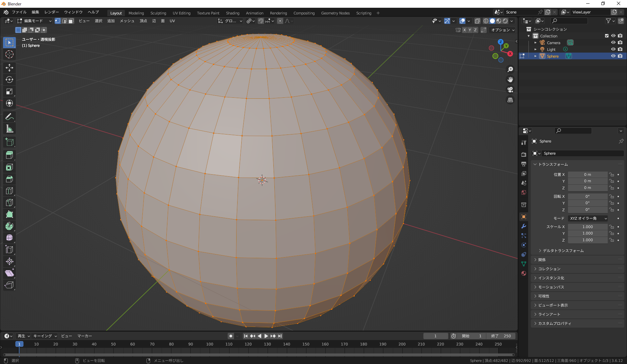The height and width of the screenshot is (364, 627).
Task: Switch to face select mode
Action: 71,21
